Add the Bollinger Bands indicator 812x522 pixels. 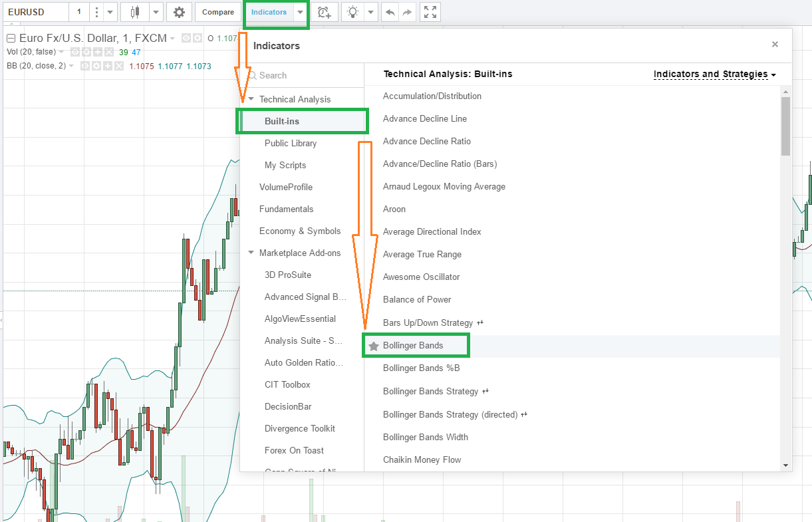pos(413,346)
